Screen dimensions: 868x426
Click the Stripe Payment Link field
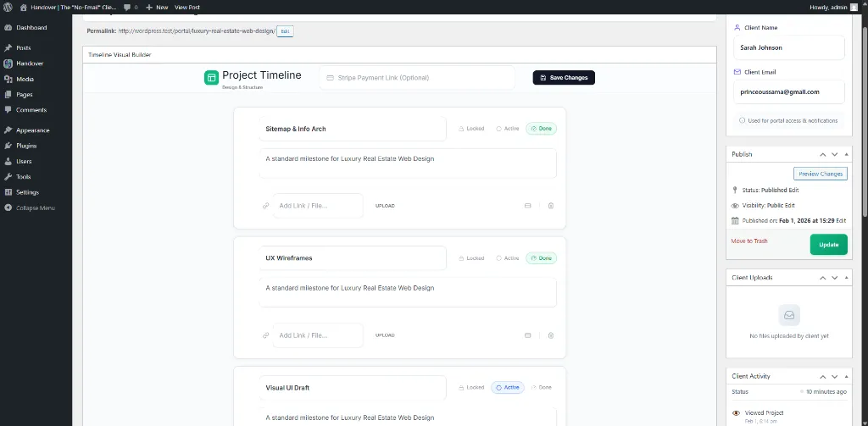coord(417,78)
